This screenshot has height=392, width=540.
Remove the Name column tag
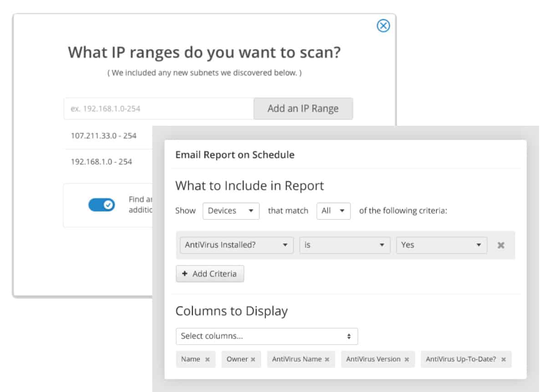click(x=207, y=359)
